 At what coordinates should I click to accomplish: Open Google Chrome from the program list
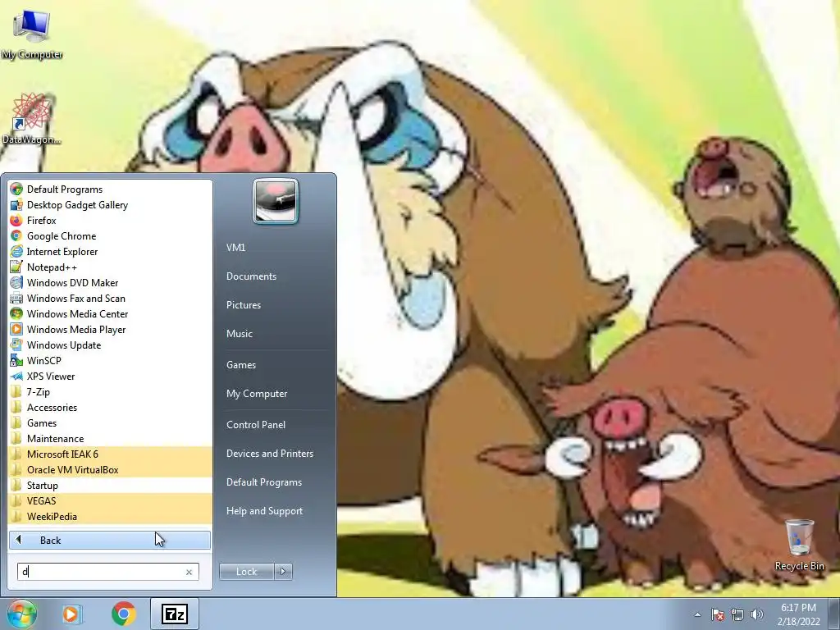coord(110,235)
